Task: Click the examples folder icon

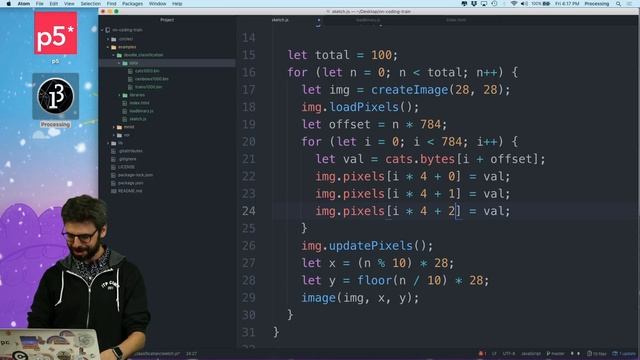Action: pos(114,47)
